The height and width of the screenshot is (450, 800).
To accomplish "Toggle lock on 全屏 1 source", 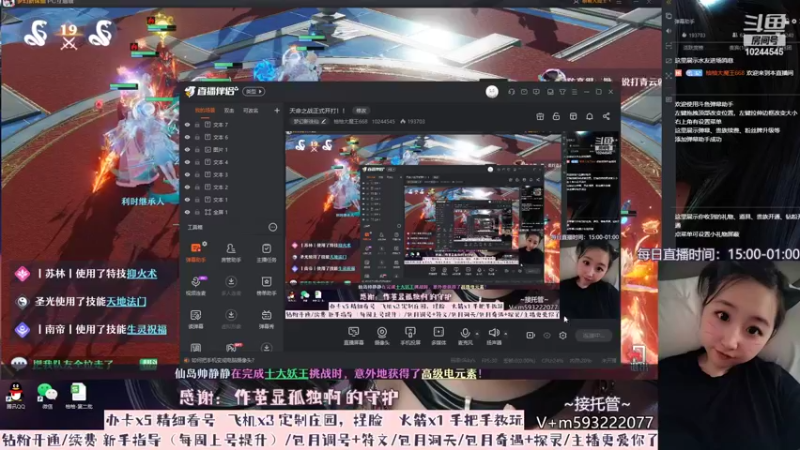I will point(197,212).
